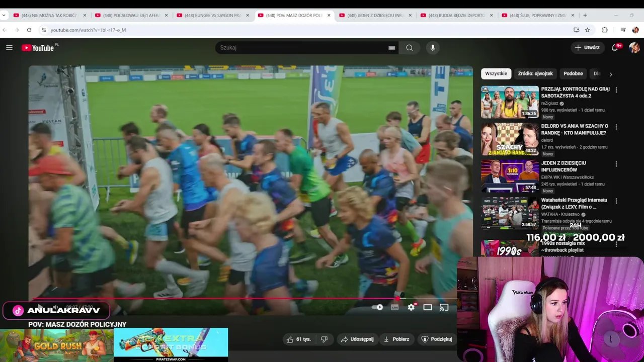644x362 pixels.
Task: Switch player to theater mode
Action: pos(428,307)
